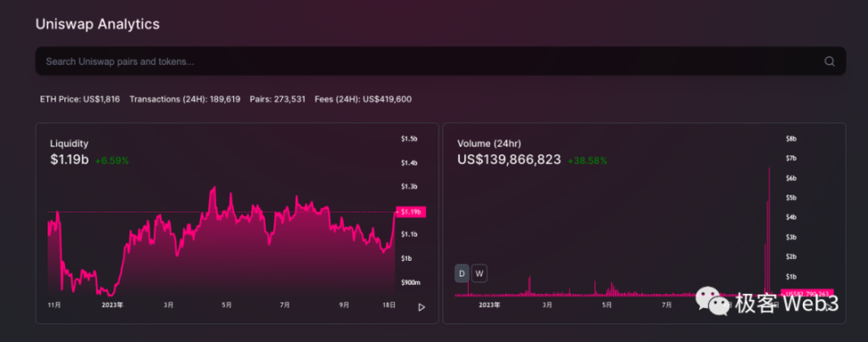Viewport: 868px width, 342px height.
Task: Play the liquidity chart animation button
Action: pyautogui.click(x=421, y=307)
